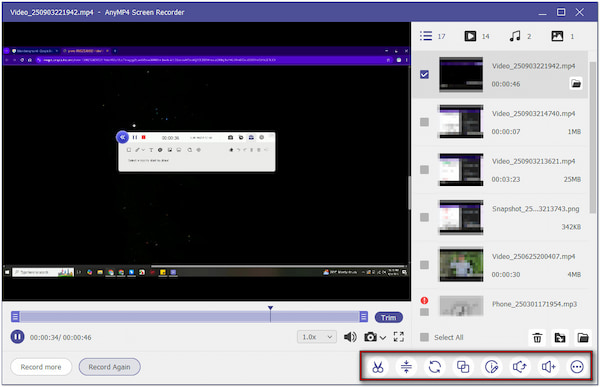Click Record Again button
This screenshot has height=387, width=600.
point(109,367)
